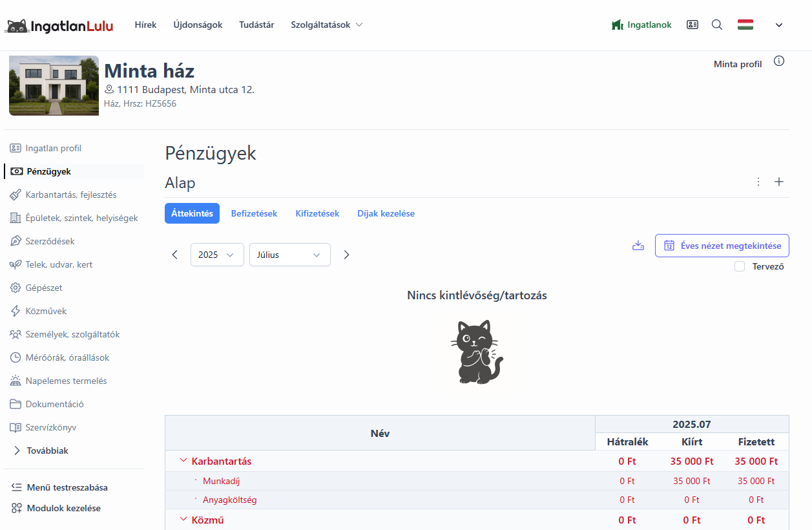Click the Minta ház property photo

coord(54,85)
